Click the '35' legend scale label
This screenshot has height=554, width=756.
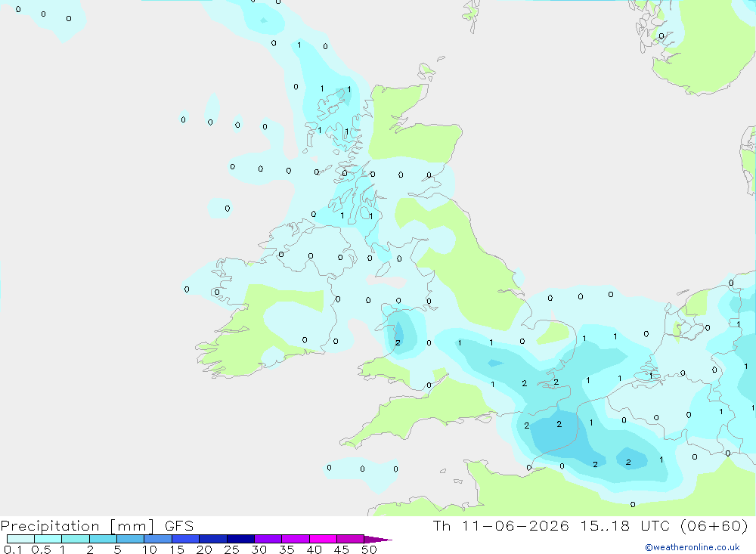287,549
